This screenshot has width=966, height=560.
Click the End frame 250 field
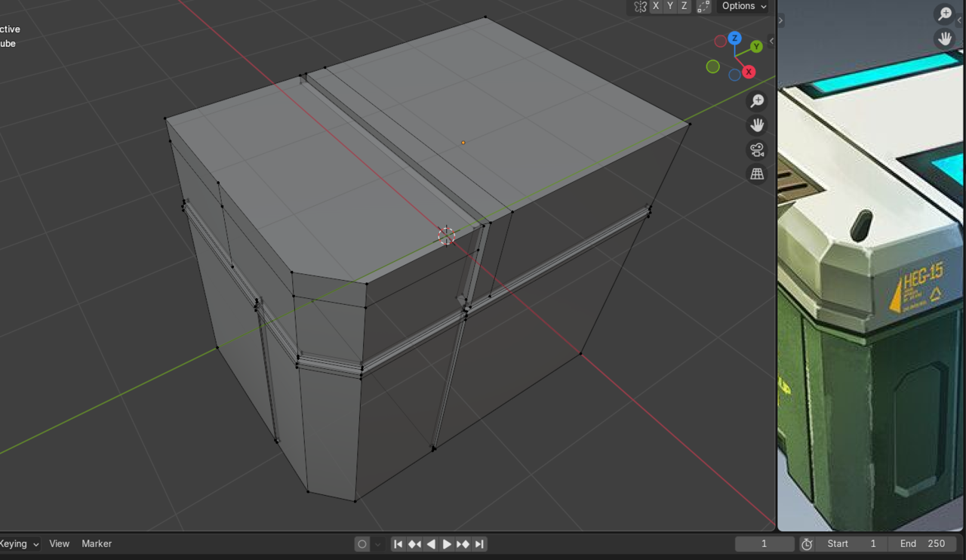point(922,544)
